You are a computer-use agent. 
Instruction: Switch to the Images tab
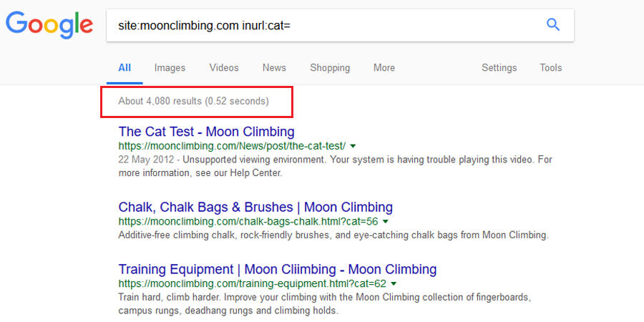170,68
